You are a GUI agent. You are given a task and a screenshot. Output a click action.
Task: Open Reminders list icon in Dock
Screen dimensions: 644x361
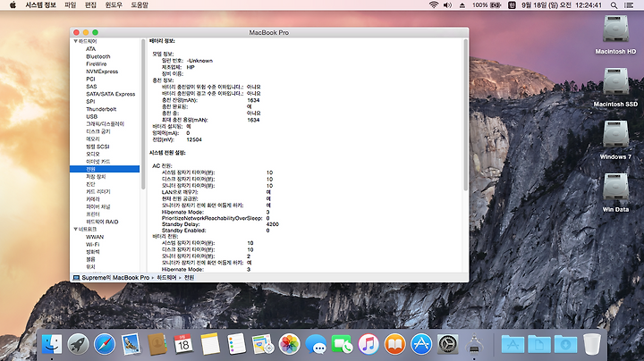click(236, 344)
